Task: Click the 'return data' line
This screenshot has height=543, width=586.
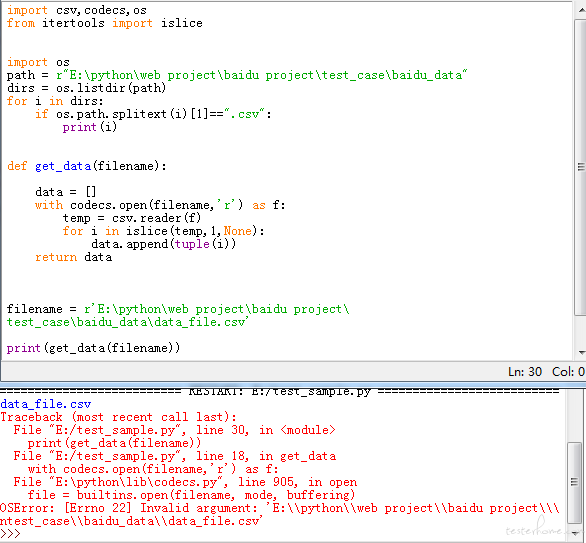Action: [x=74, y=257]
